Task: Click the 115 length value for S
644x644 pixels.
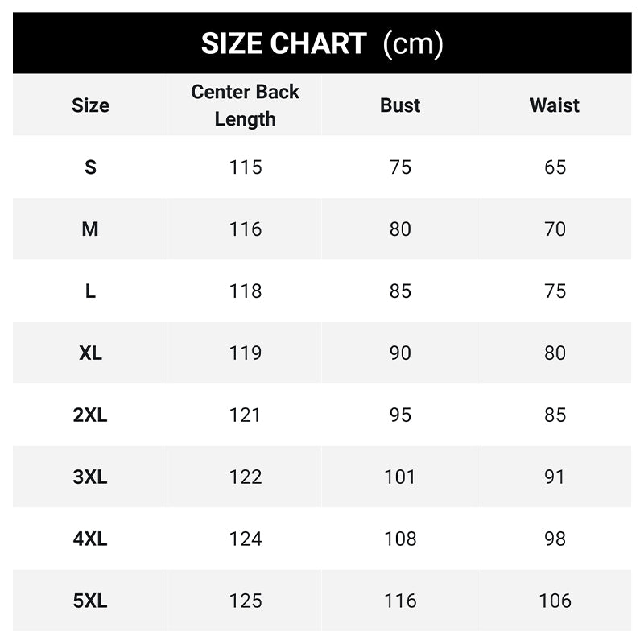Action: [x=245, y=167]
